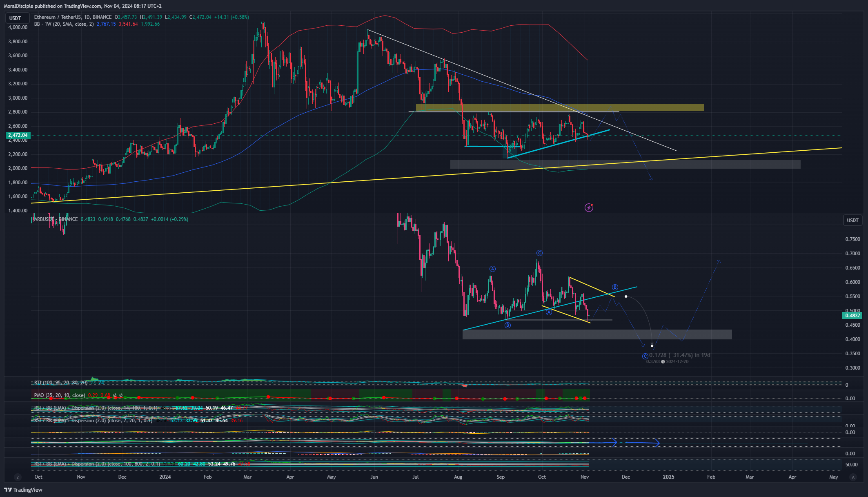Click the 3,000.00 value on the ETH price axis
This screenshot has width=868, height=497.
[x=18, y=98]
